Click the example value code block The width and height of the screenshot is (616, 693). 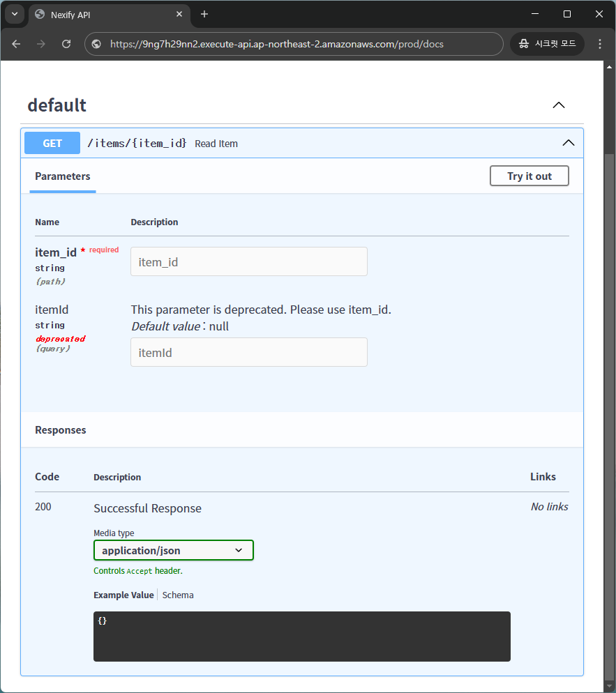click(302, 637)
